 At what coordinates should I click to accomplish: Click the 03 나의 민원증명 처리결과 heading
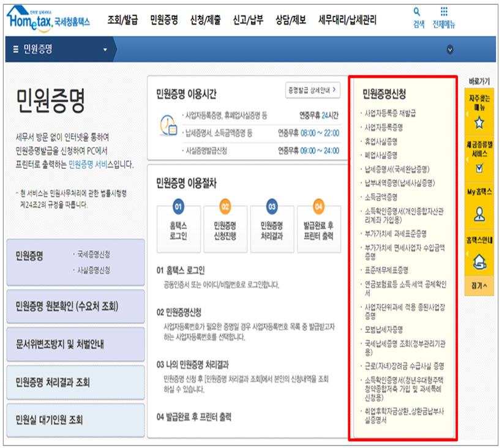point(193,365)
